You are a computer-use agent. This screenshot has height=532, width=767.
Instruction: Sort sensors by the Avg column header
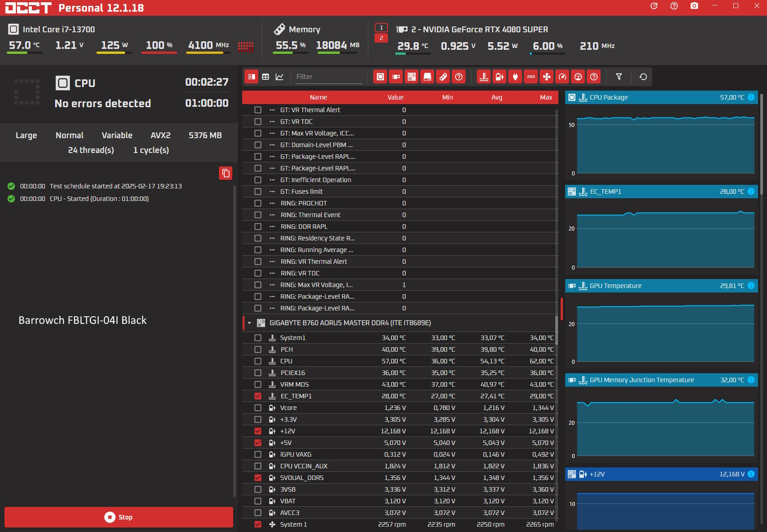coord(497,97)
